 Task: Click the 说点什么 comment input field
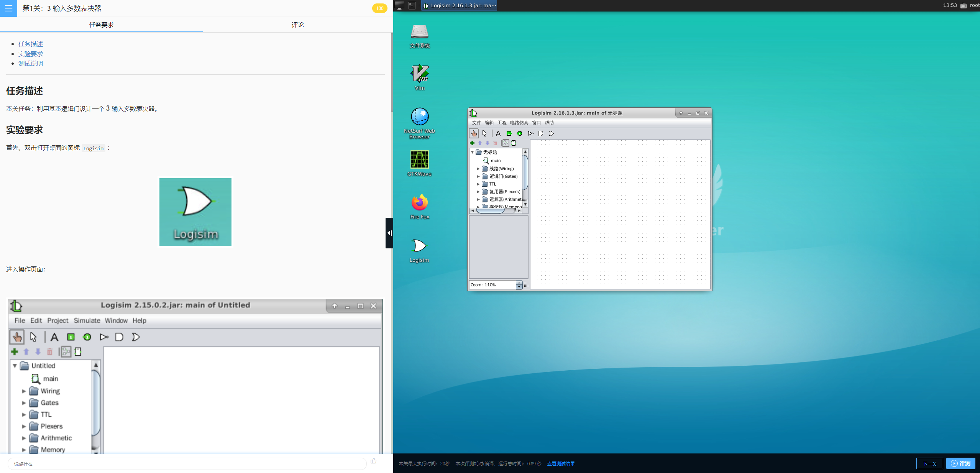click(187, 463)
